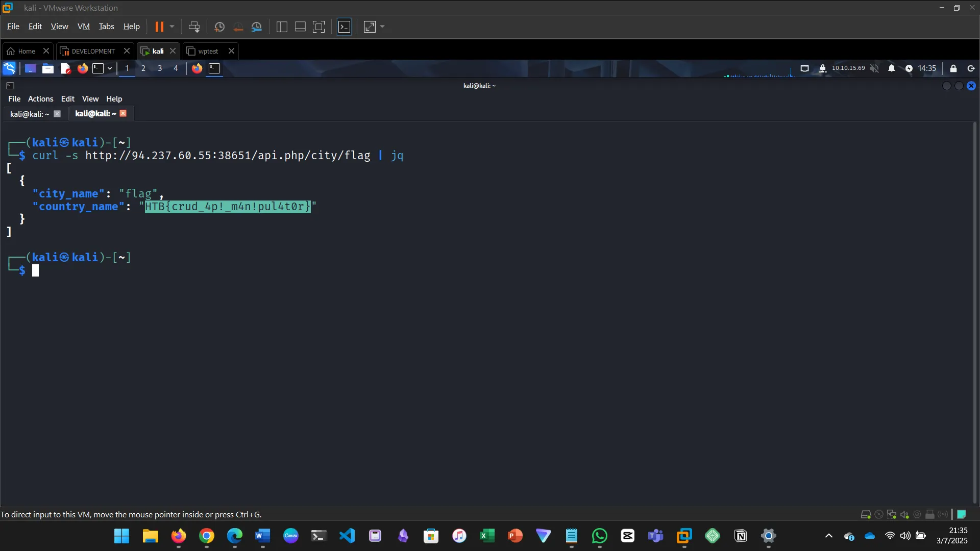
Task: Open the Kali applications menu
Action: 9,68
